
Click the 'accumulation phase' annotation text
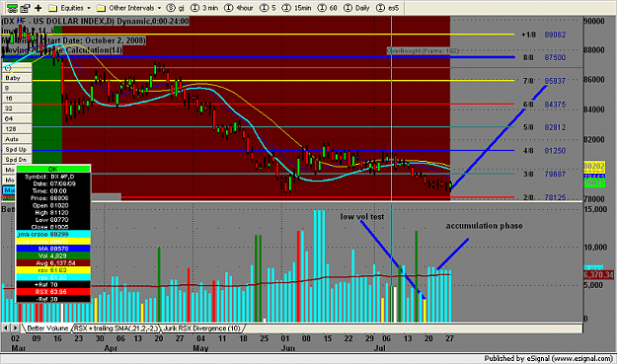[x=484, y=226]
